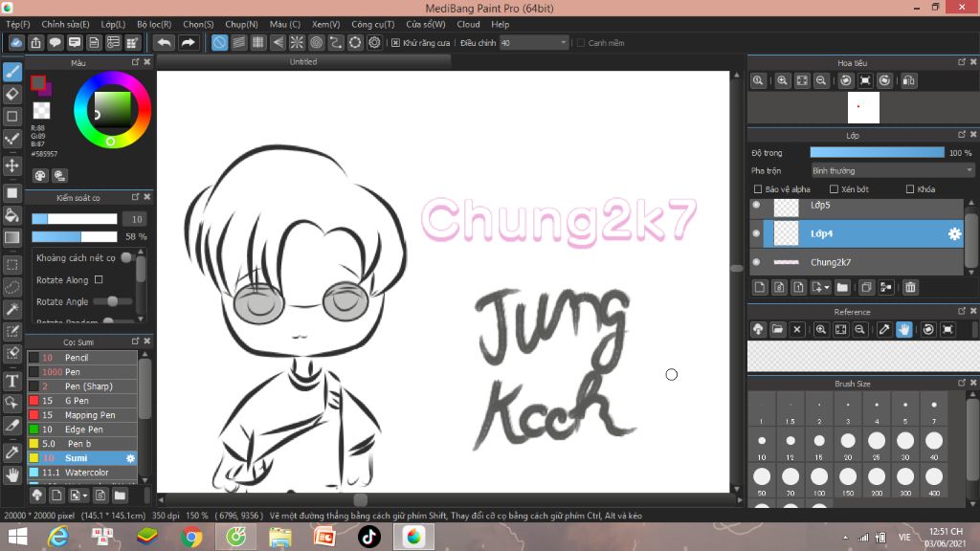The width and height of the screenshot is (980, 551).
Task: Open Chỉnh sửa(E) menu
Action: coord(65,24)
